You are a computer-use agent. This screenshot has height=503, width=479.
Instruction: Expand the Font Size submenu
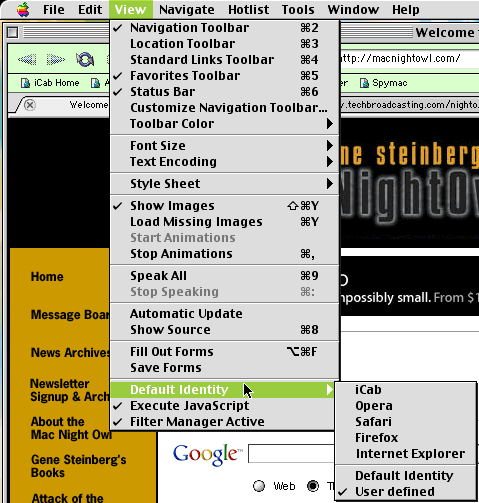tap(225, 146)
